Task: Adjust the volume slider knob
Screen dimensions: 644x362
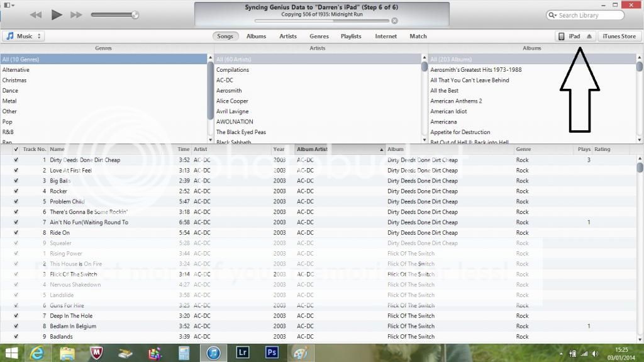Action: click(135, 15)
